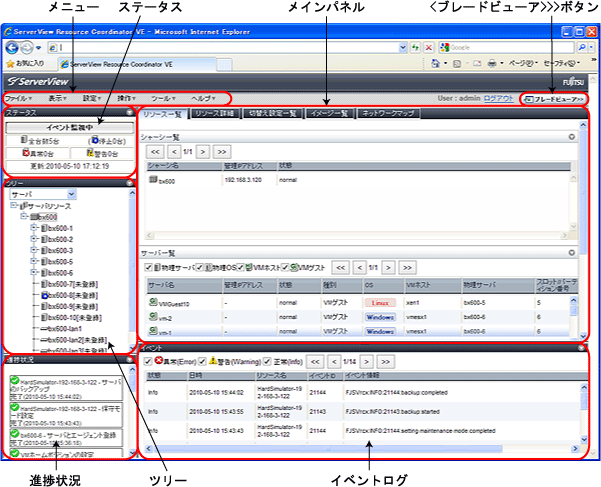This screenshot has width=601, height=487.
Task: Select the リソース一覧 tab
Action: (x=163, y=114)
